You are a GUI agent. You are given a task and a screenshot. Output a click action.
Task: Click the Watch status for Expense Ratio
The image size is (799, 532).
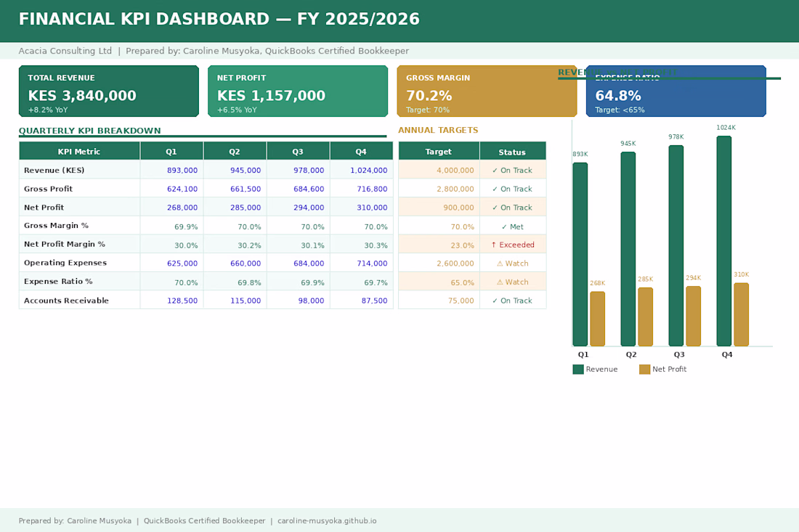pos(513,282)
